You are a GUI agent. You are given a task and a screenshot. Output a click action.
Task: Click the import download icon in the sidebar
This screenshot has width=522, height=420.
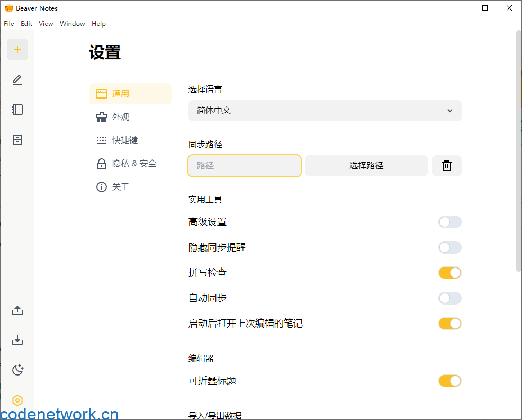[17, 340]
